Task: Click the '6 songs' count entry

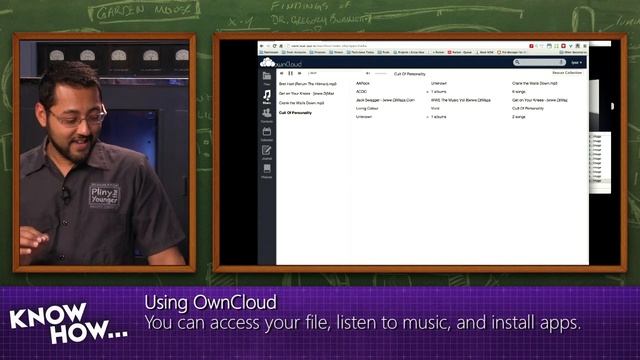Action: pyautogui.click(x=519, y=92)
